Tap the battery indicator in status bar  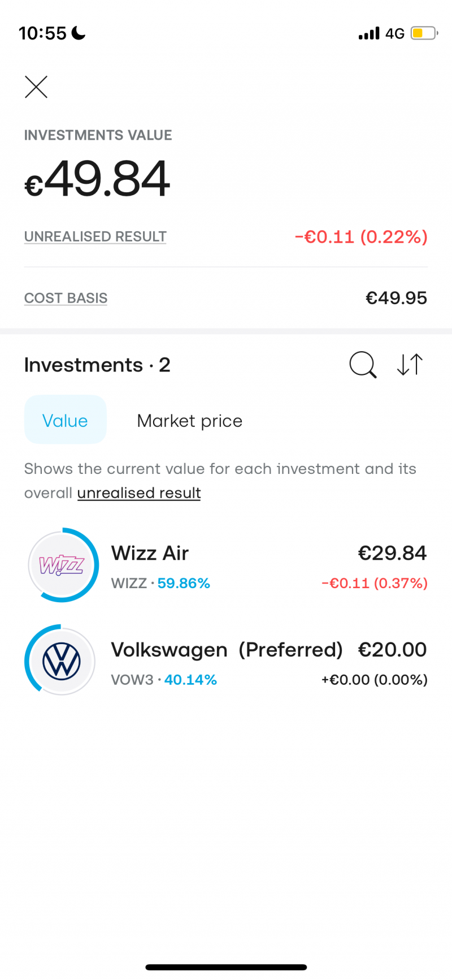[x=424, y=33]
